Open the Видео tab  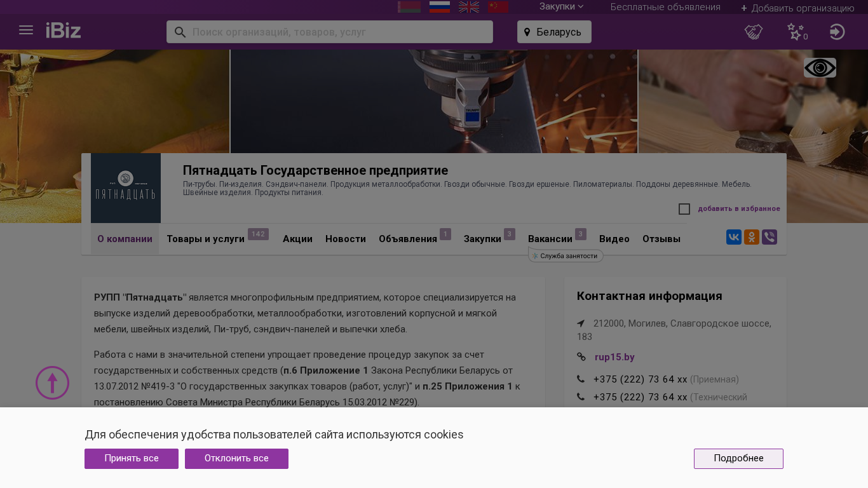pyautogui.click(x=614, y=239)
